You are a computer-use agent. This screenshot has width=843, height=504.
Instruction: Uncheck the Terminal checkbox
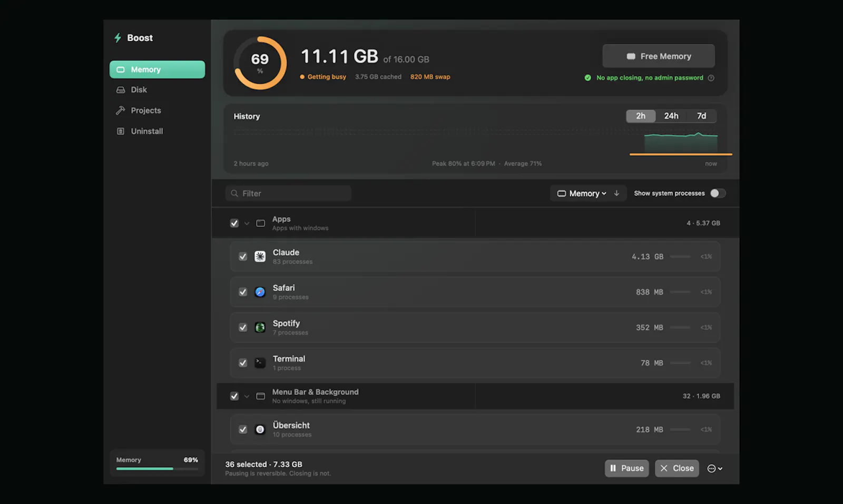click(243, 363)
